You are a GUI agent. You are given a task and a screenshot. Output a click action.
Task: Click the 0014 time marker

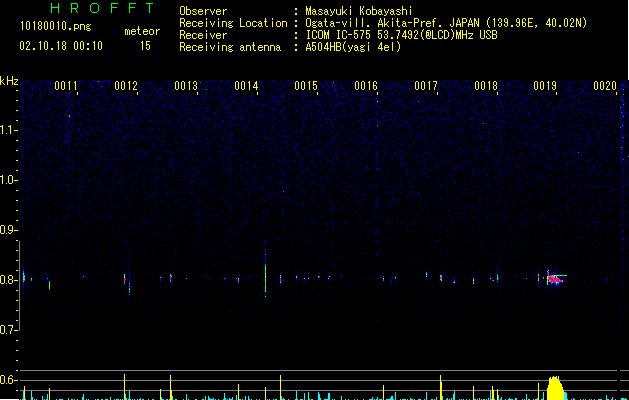pos(246,86)
